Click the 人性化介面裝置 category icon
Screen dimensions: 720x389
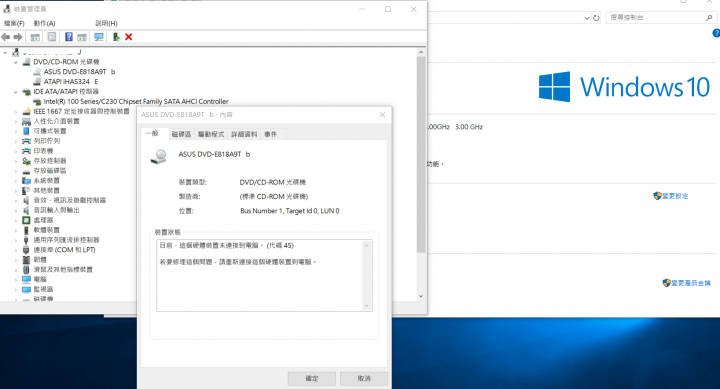(27, 121)
